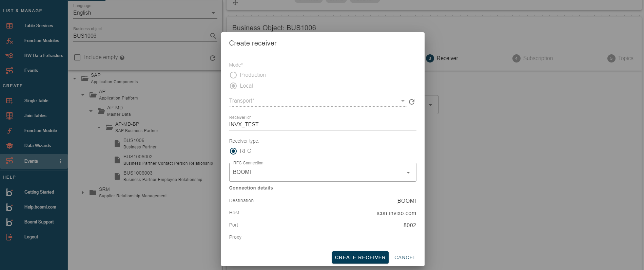Enable the Include empty checkbox
The image size is (644, 270).
pyautogui.click(x=77, y=57)
